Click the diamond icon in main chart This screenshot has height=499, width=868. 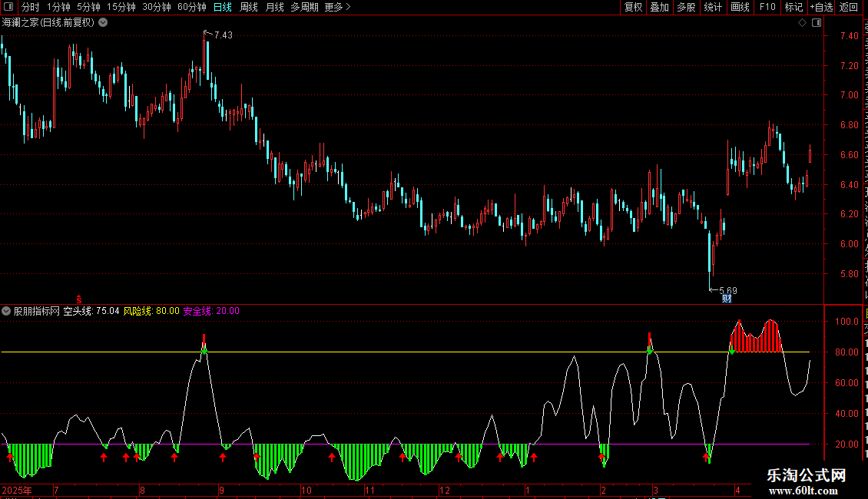point(802,23)
